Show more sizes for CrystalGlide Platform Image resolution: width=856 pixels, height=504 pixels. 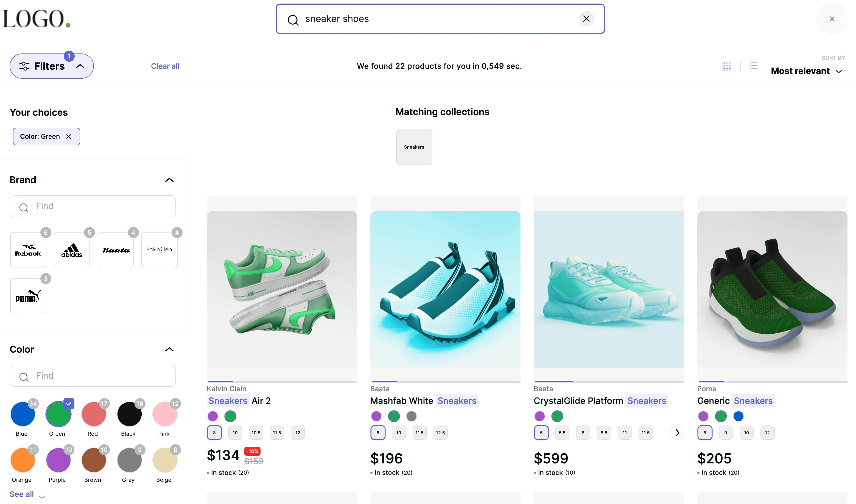(677, 433)
